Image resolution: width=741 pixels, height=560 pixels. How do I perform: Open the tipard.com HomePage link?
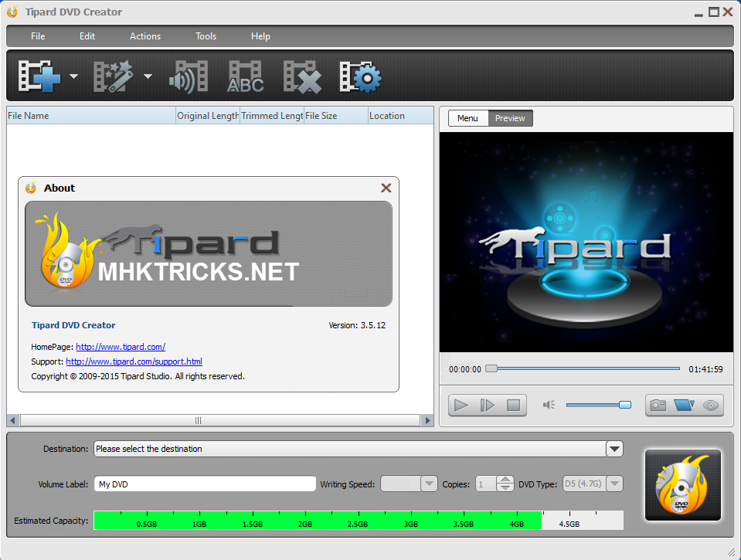121,347
